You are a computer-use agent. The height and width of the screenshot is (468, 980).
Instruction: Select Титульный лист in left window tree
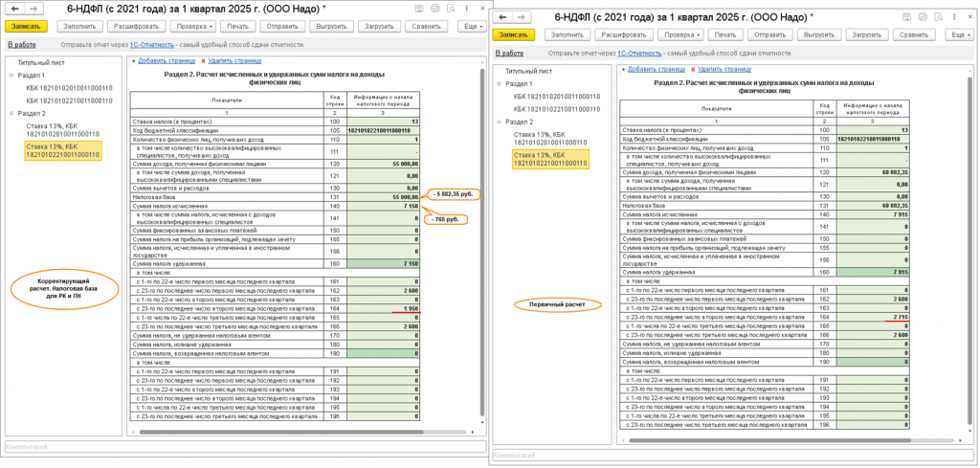pos(41,62)
